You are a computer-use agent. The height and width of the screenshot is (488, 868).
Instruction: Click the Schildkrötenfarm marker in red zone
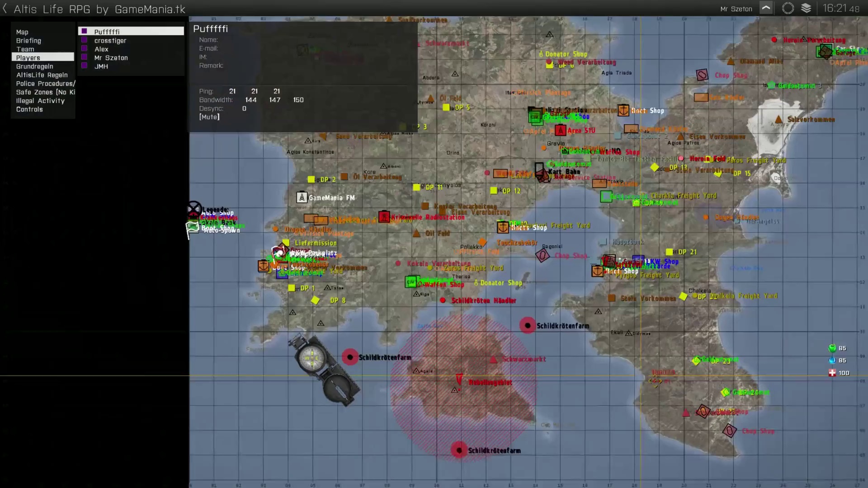click(459, 450)
